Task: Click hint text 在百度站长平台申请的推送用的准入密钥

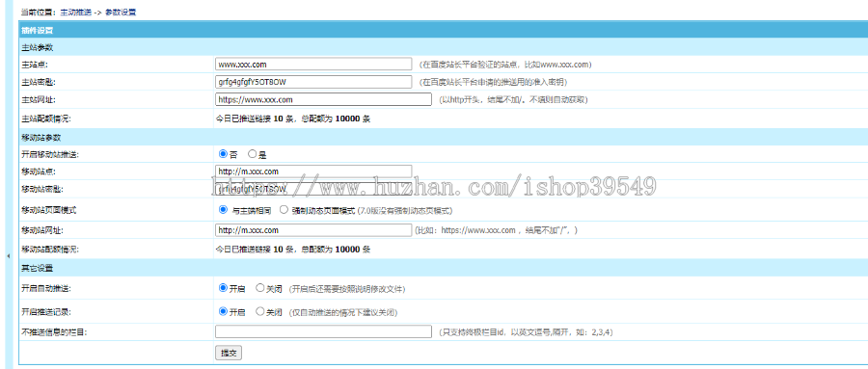Action: point(493,82)
